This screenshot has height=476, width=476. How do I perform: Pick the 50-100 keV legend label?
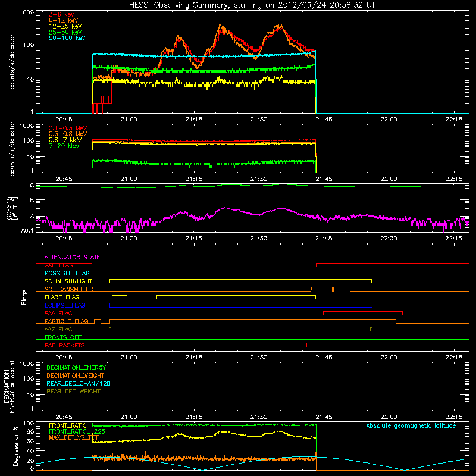pyautogui.click(x=67, y=38)
